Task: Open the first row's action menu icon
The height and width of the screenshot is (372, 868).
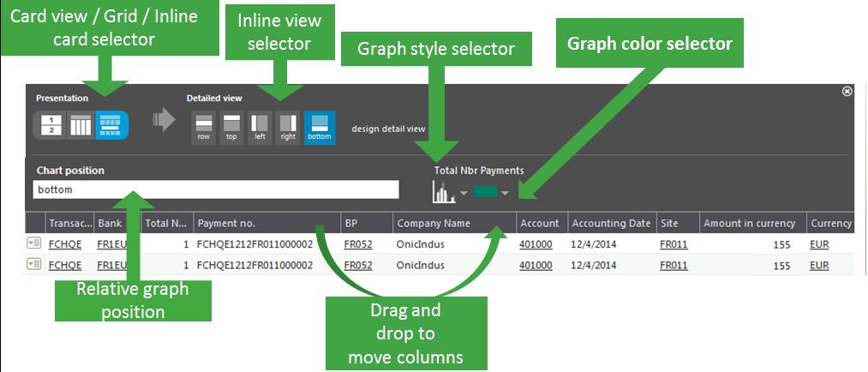Action: click(x=34, y=243)
